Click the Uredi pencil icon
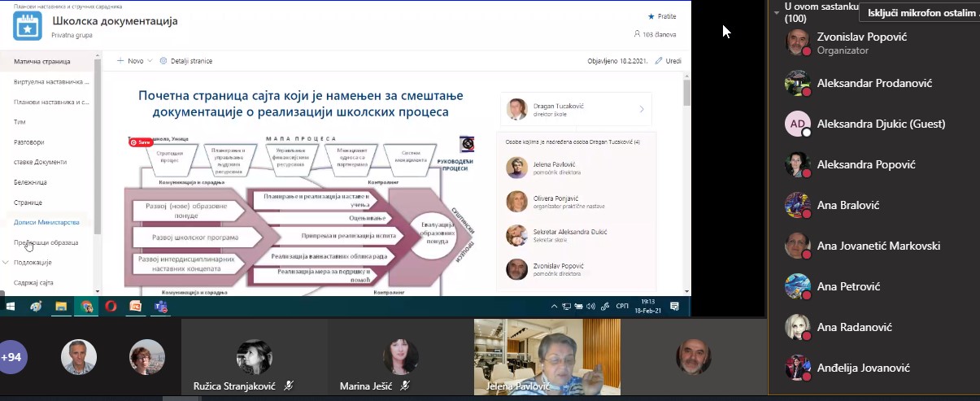The width and height of the screenshot is (980, 401). click(660, 61)
